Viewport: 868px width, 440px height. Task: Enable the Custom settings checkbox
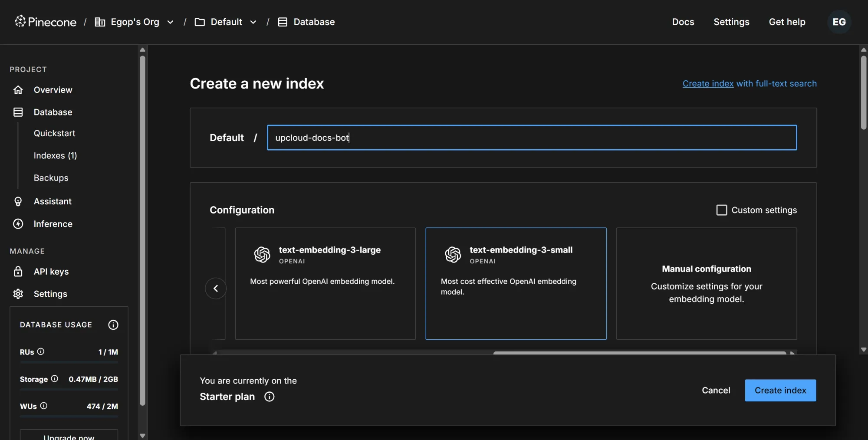click(x=722, y=210)
